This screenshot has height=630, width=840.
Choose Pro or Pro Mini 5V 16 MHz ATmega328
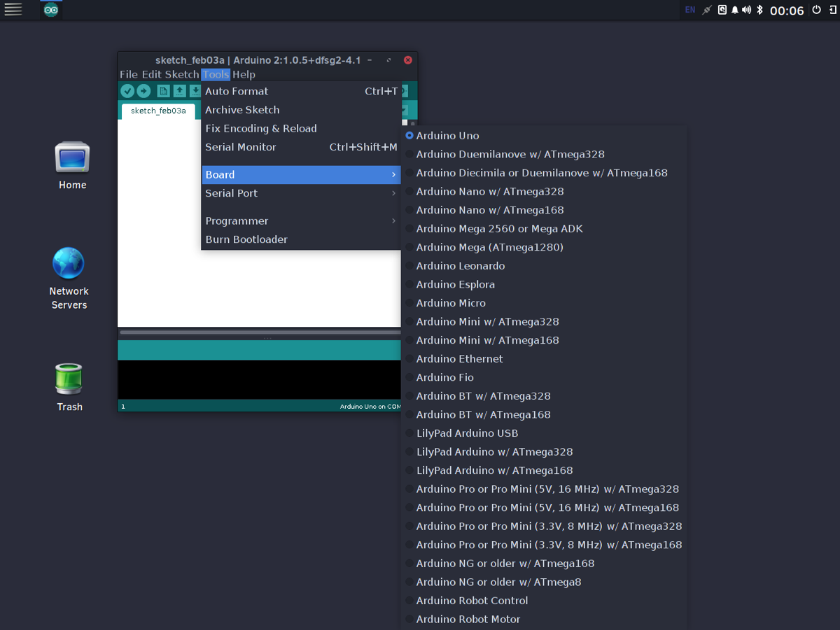[x=544, y=489]
